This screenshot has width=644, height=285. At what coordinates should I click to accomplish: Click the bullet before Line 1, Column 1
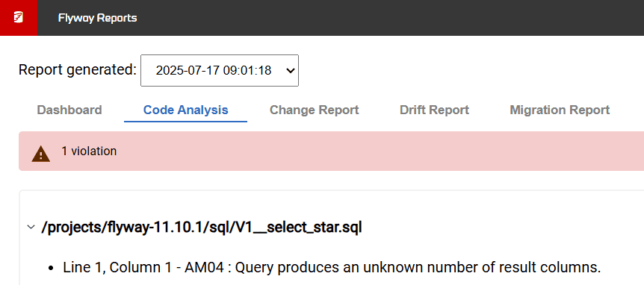[x=52, y=268]
